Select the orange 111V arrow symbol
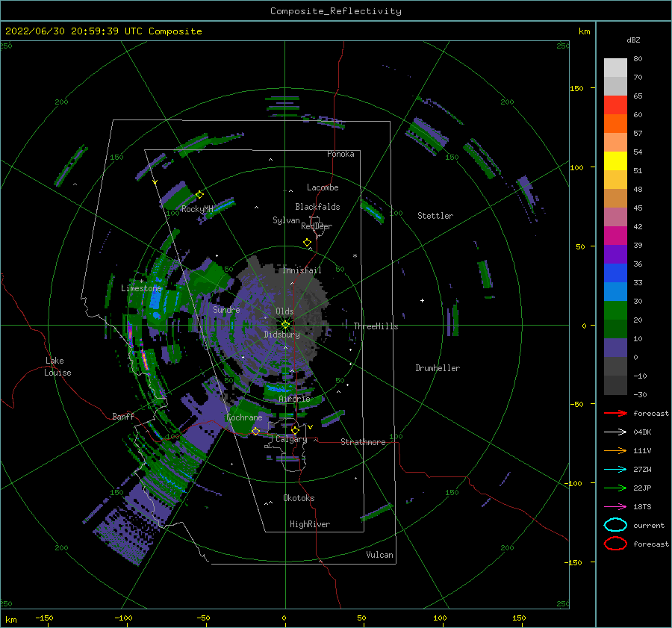Viewport: 672px width, 628px height. click(615, 450)
